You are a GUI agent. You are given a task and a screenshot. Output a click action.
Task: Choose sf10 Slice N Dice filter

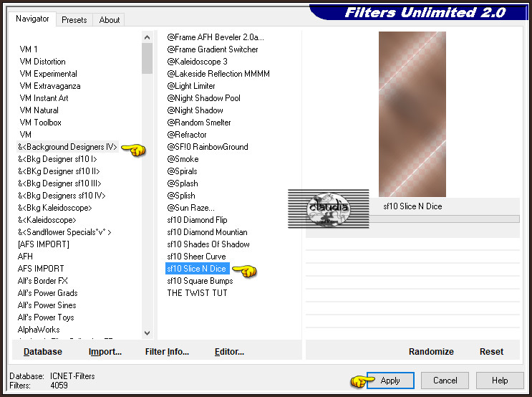[x=198, y=269]
